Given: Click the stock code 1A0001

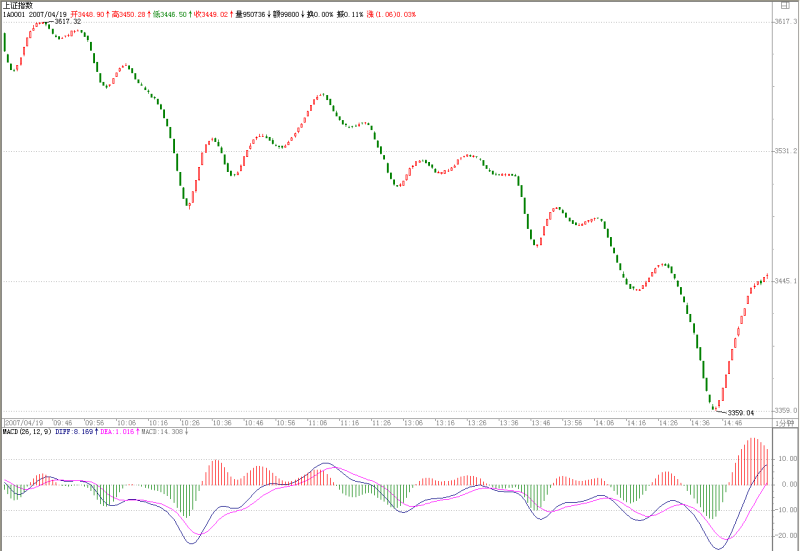Looking at the screenshot, I should 14,14.
